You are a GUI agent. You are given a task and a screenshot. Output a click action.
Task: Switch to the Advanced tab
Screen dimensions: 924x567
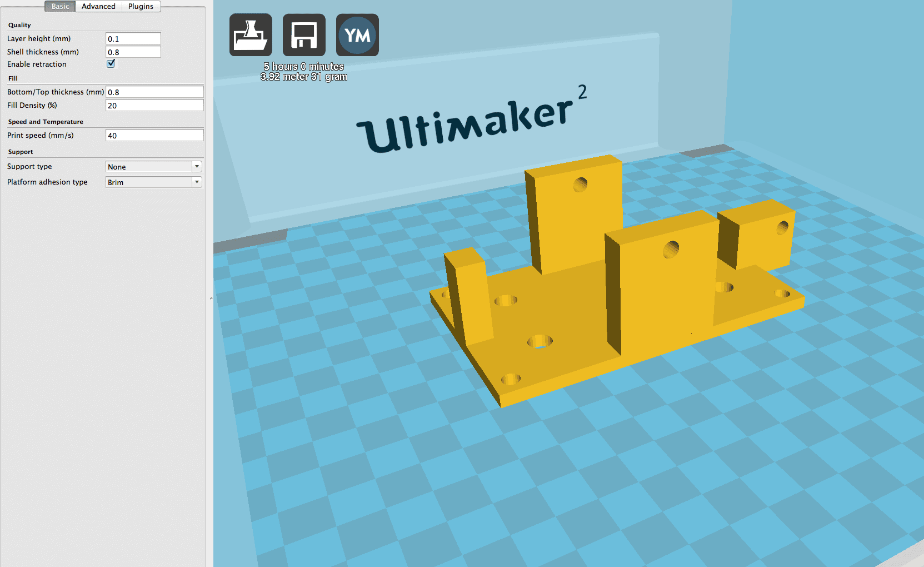pos(98,6)
